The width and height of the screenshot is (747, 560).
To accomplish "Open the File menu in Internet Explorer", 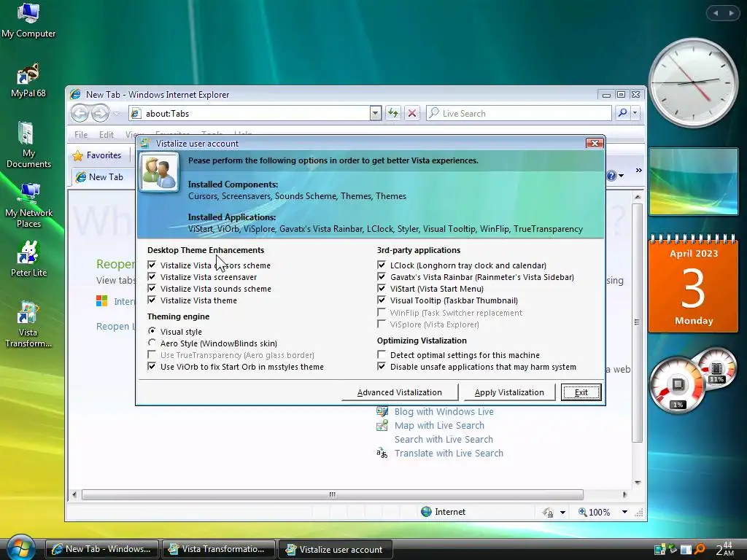I will pyautogui.click(x=80, y=135).
